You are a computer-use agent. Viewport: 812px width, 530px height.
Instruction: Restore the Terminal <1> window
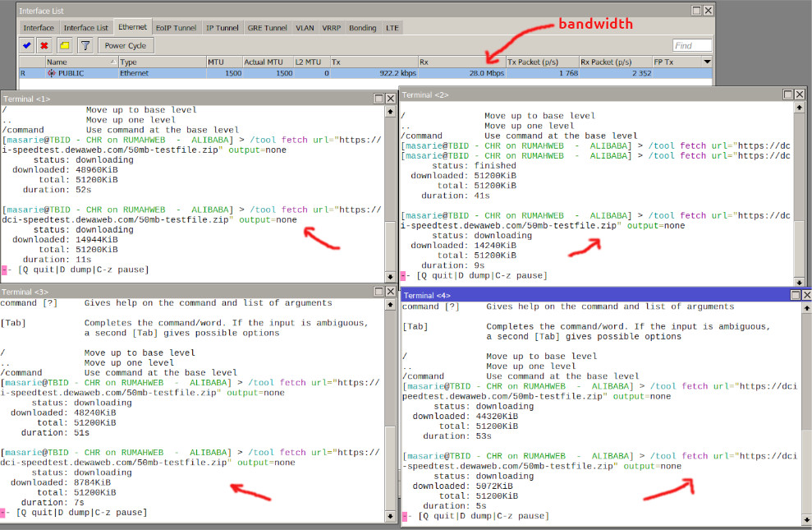[378, 98]
